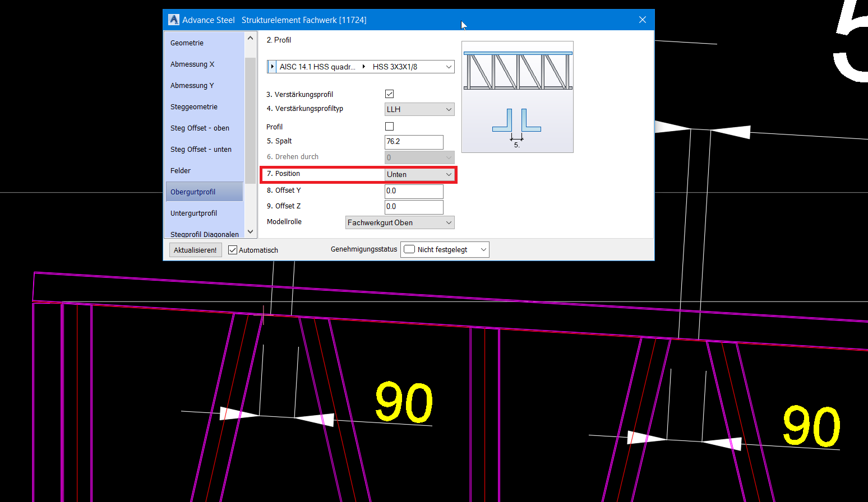Image resolution: width=868 pixels, height=502 pixels.
Task: Click the Aktualisieren! button
Action: (195, 249)
